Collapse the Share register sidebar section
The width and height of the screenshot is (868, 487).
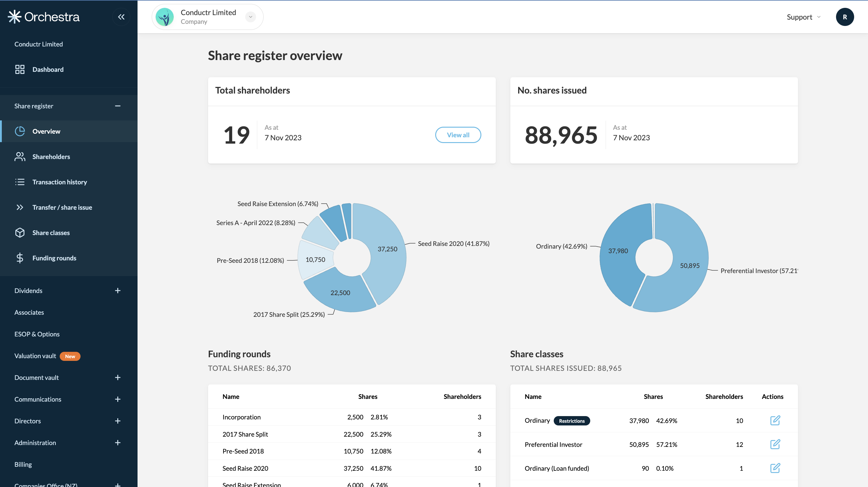(117, 106)
